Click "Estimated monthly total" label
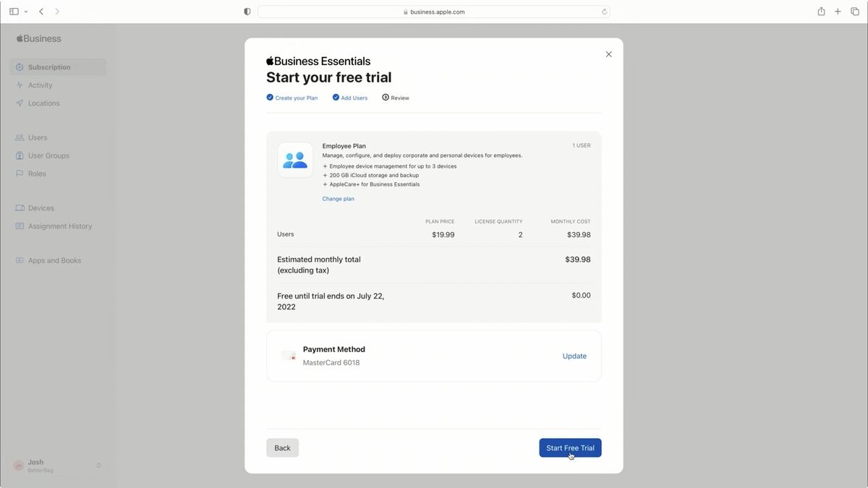 pyautogui.click(x=319, y=260)
